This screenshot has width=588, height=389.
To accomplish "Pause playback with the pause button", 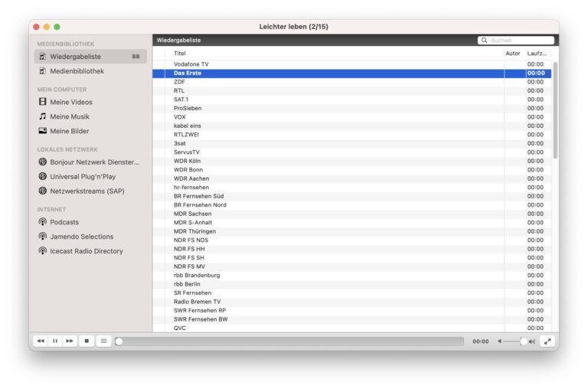I will (x=55, y=341).
